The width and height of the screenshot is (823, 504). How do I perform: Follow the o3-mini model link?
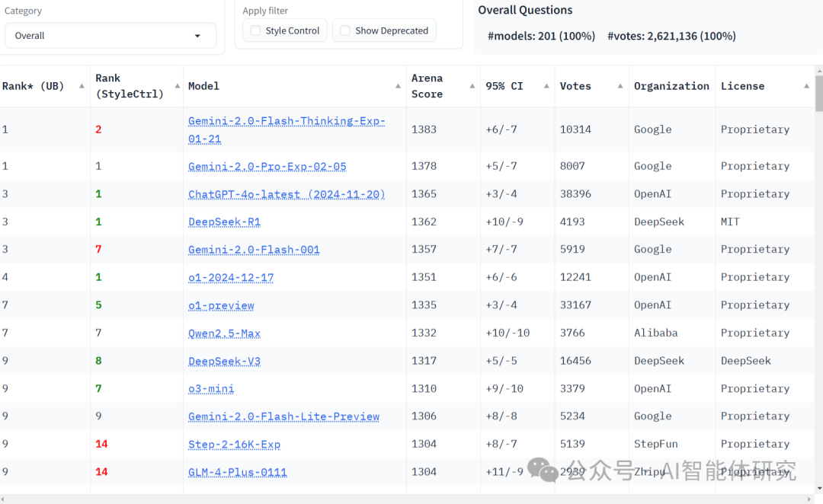211,388
